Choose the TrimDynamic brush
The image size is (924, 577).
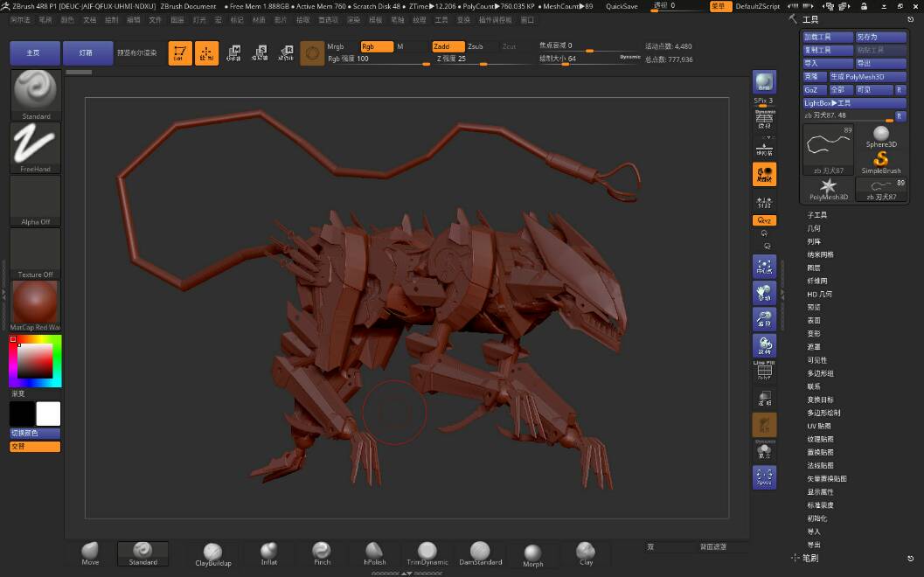point(427,553)
